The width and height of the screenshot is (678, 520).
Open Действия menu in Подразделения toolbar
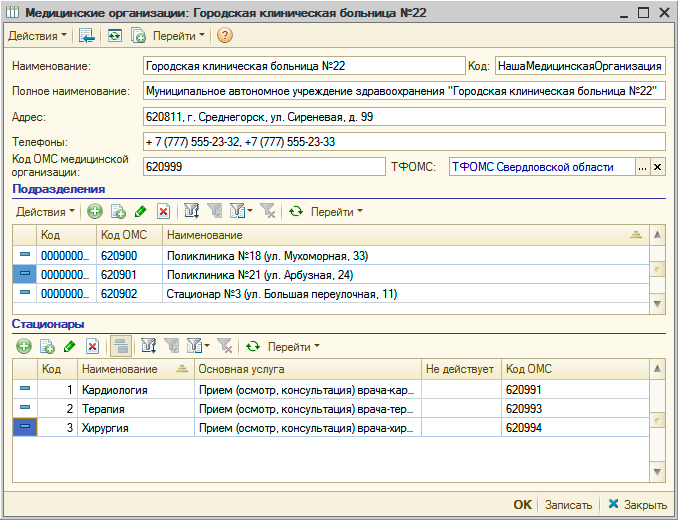click(46, 211)
